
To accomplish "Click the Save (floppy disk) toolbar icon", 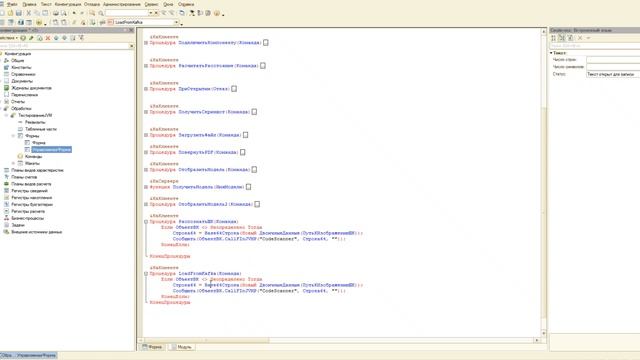I will (18, 13).
